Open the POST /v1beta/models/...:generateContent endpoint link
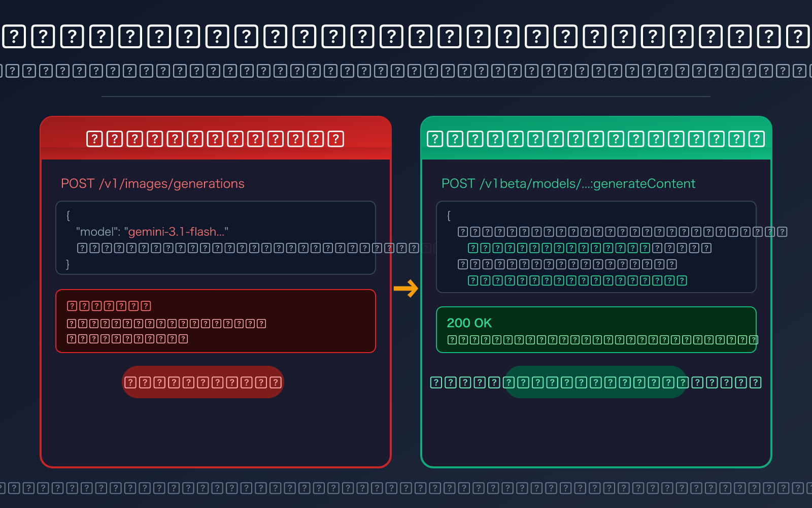The image size is (812, 508). (568, 183)
